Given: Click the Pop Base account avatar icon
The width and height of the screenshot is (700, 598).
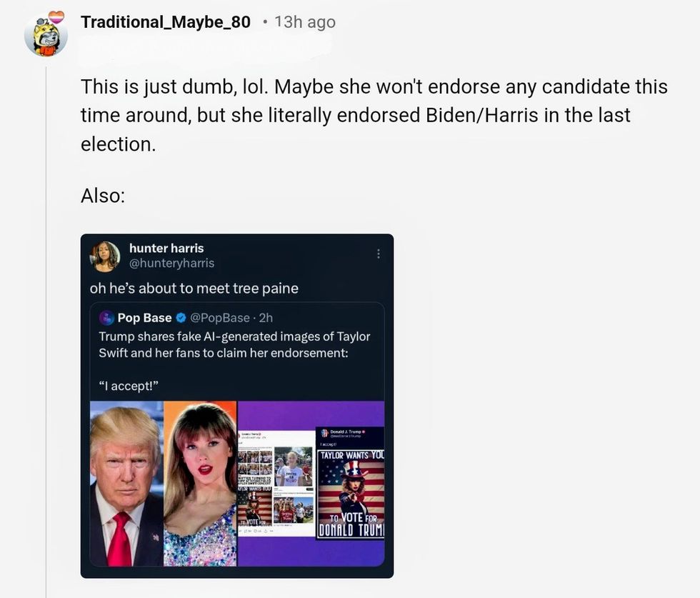Looking at the screenshot, I should tap(107, 318).
